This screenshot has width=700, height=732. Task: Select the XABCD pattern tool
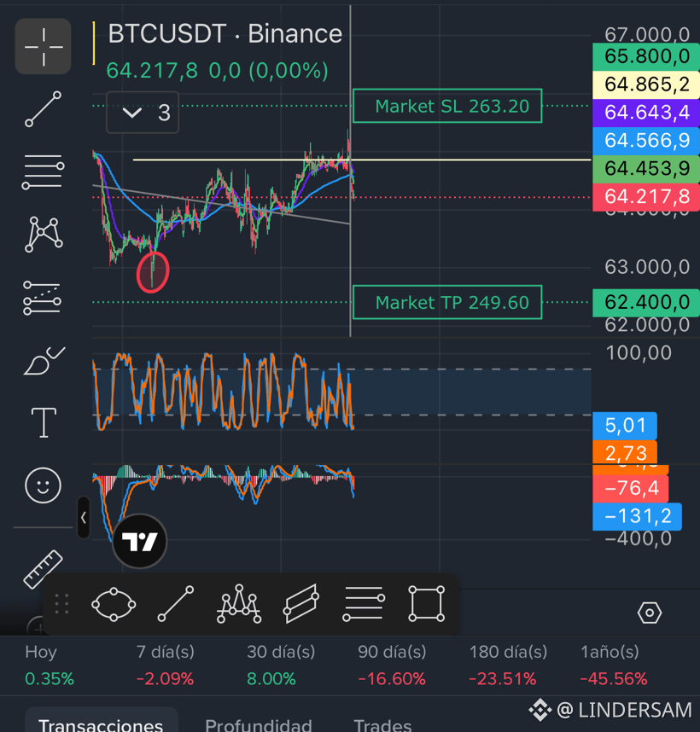tap(43, 235)
